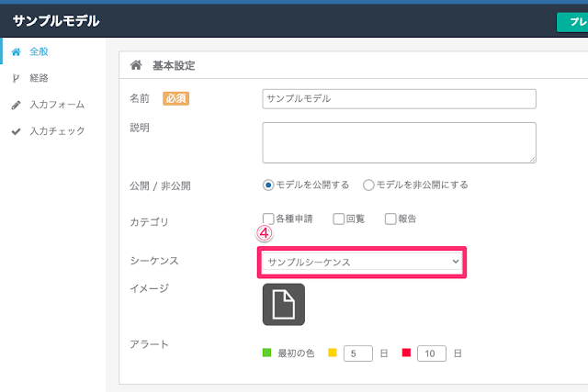The width and height of the screenshot is (588, 392).
Task: Check the 回覧 category checkbox
Action: 338,218
